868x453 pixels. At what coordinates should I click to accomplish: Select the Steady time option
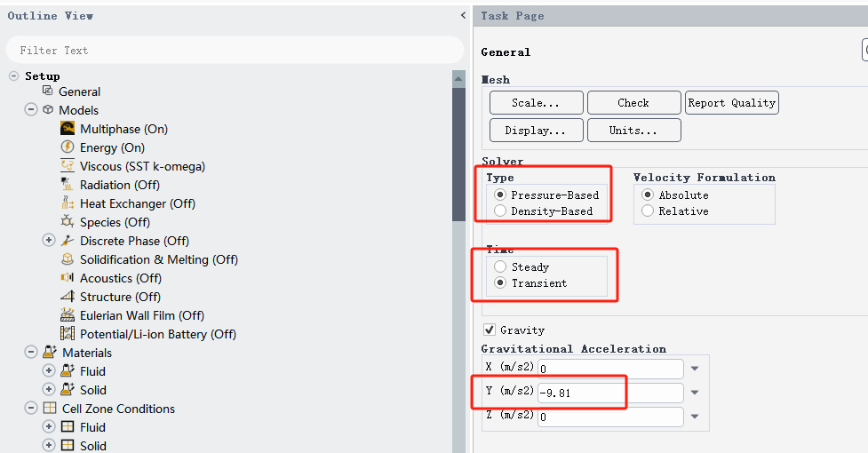point(500,267)
